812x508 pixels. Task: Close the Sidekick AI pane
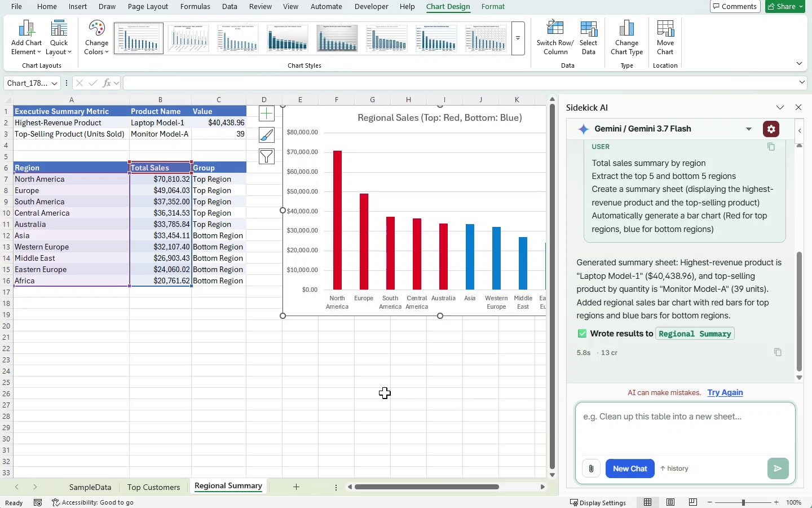click(x=798, y=107)
